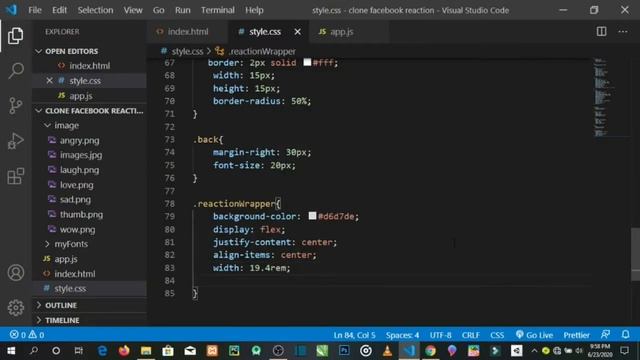Open notifications bell in status bar
This screenshot has width=640, height=360.
tap(625, 335)
